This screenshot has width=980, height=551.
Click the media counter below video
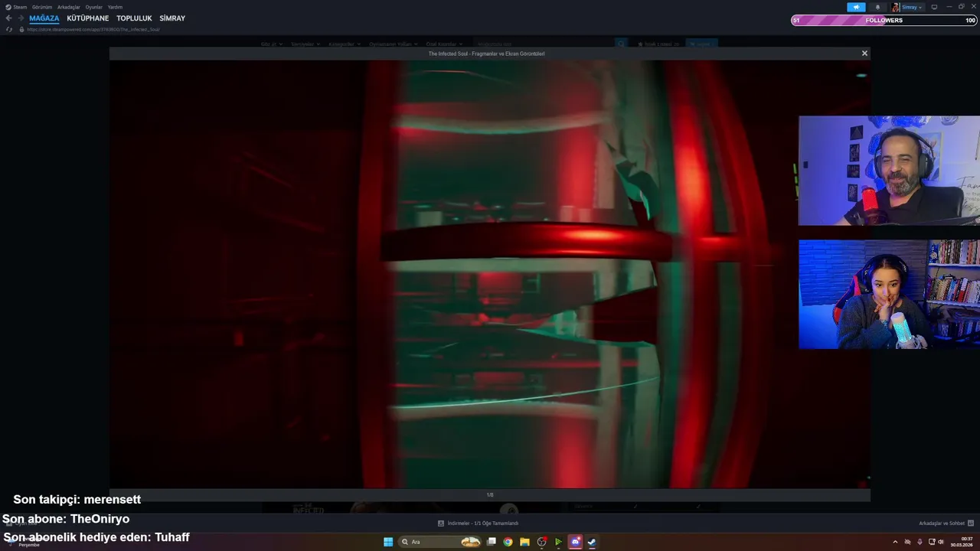[x=490, y=495]
